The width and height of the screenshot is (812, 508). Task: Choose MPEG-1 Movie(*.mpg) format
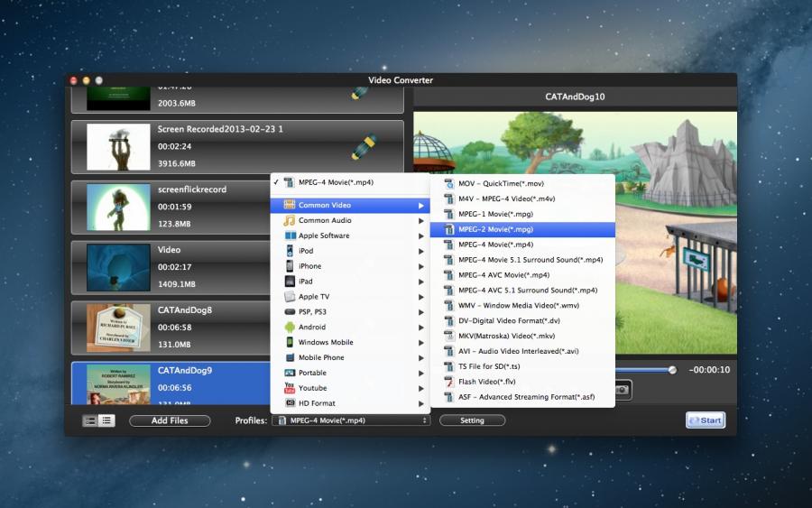[x=522, y=214]
